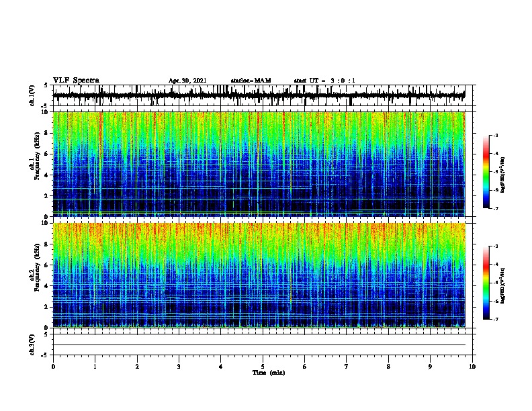Click the time axis tick label "4"
Image resolution: width=532 pixels, height=411 pixels.
coord(221,367)
